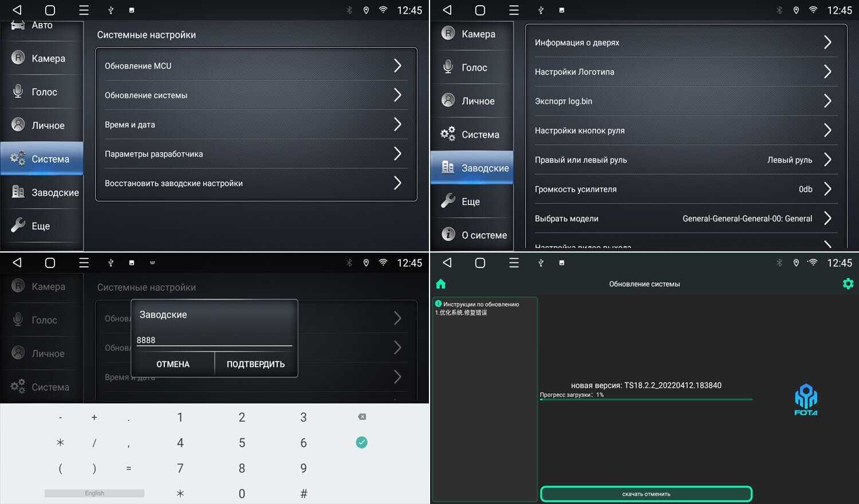Open the Выбрать модели selector arrow
859x504 pixels.
(828, 218)
